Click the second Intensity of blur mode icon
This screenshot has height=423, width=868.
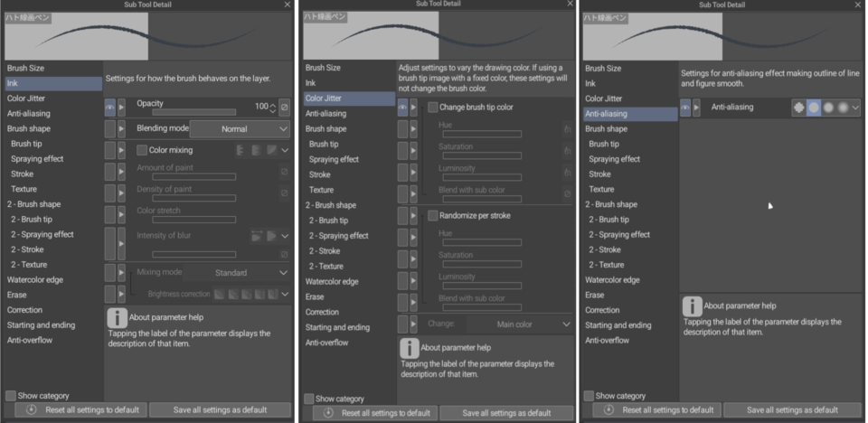coord(271,236)
